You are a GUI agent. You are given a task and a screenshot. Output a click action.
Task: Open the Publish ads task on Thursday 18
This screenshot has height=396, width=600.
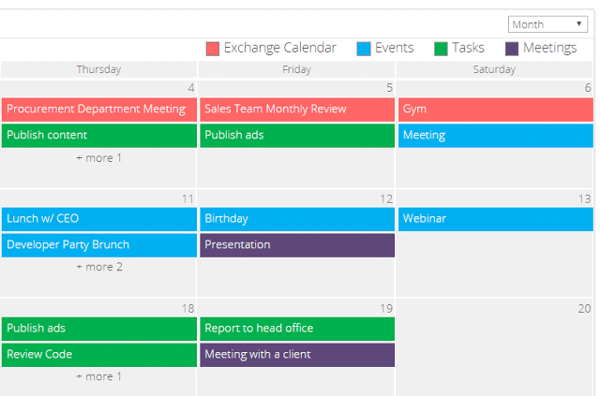(99, 329)
